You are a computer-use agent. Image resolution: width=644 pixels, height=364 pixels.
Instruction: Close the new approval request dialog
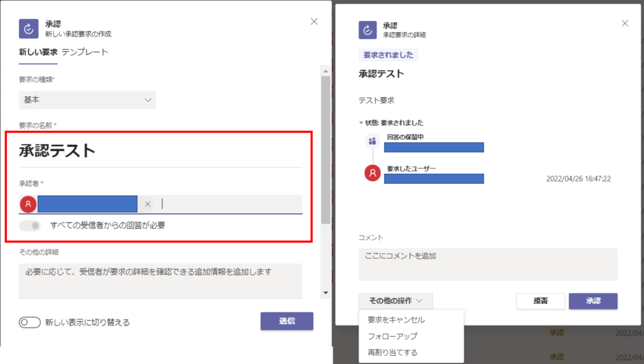click(x=314, y=21)
